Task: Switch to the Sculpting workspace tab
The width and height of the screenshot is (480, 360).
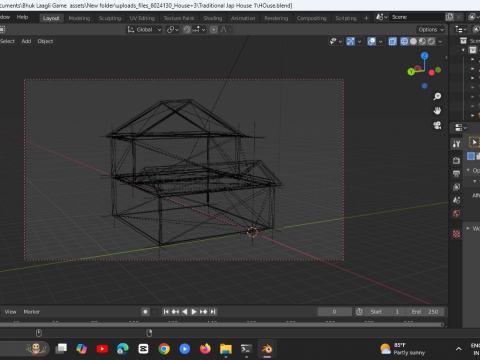Action: pos(110,18)
